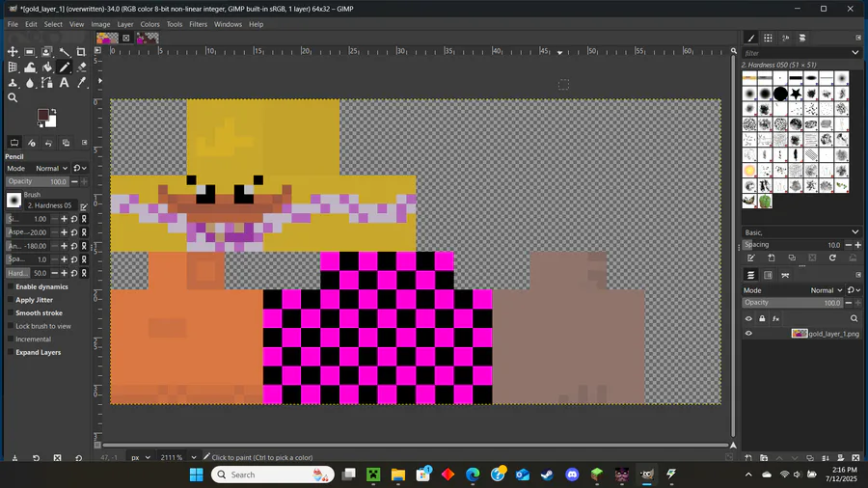Close the first image tab
The width and height of the screenshot is (868, 488).
coord(126,38)
